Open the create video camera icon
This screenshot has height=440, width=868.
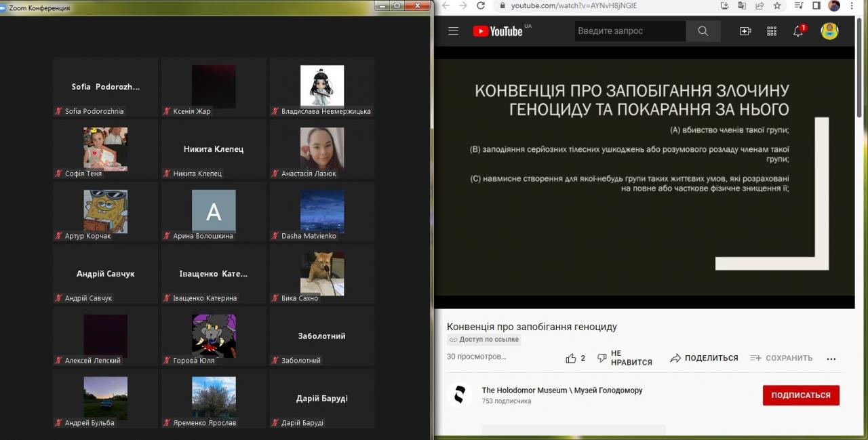click(745, 31)
